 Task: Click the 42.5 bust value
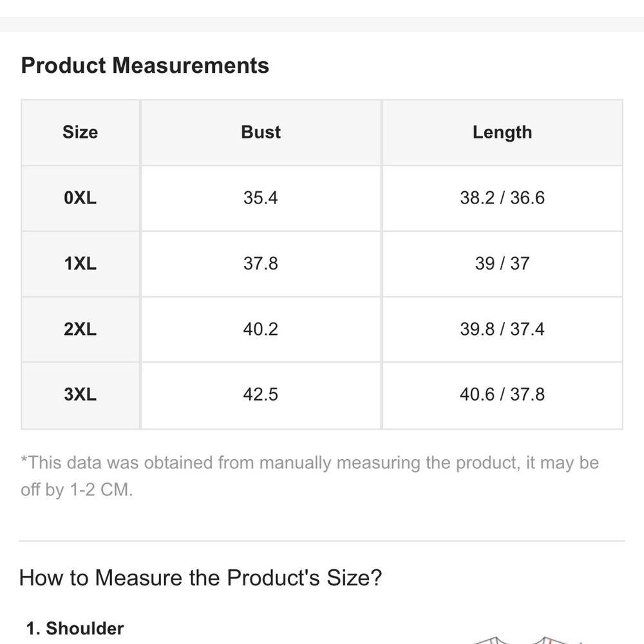click(x=260, y=394)
